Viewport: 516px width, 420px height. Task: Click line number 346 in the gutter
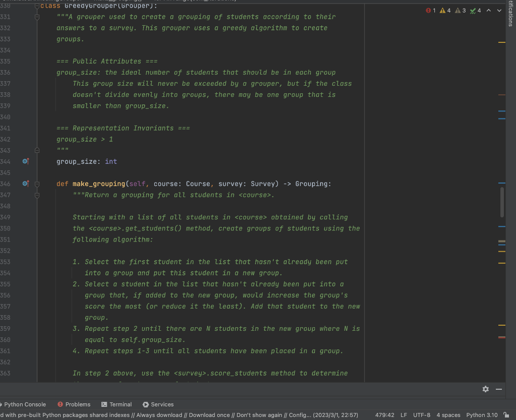[5, 184]
